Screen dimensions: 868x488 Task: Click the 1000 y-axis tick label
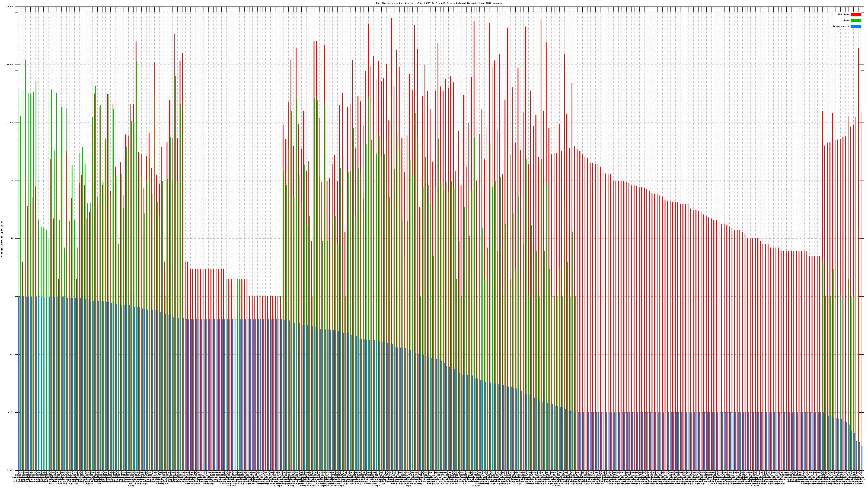point(11,123)
